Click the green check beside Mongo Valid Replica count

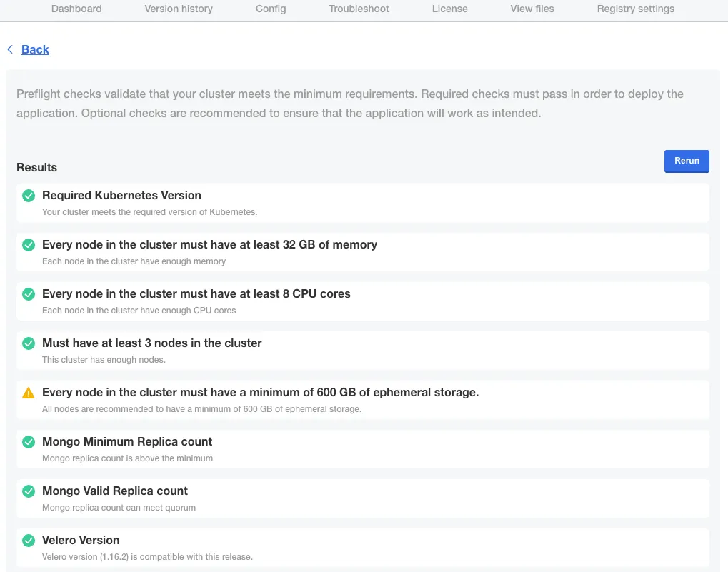pos(29,491)
